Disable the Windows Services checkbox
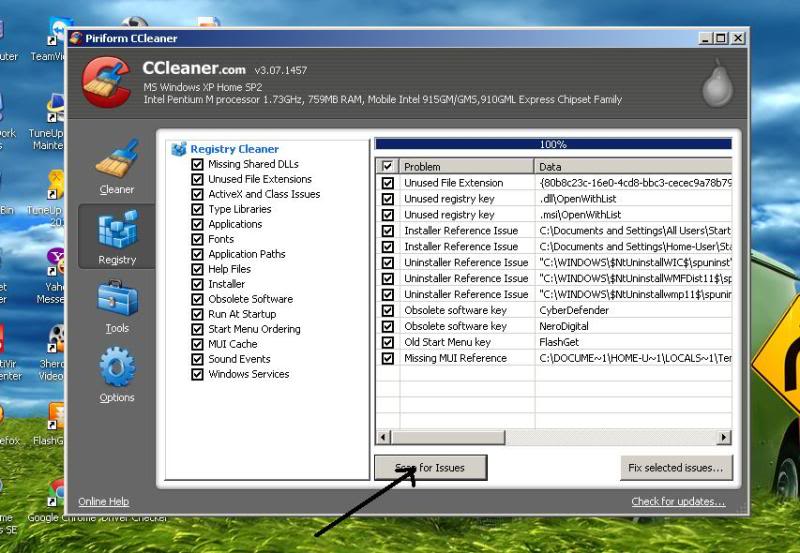This screenshot has width=800, height=553. pos(198,374)
